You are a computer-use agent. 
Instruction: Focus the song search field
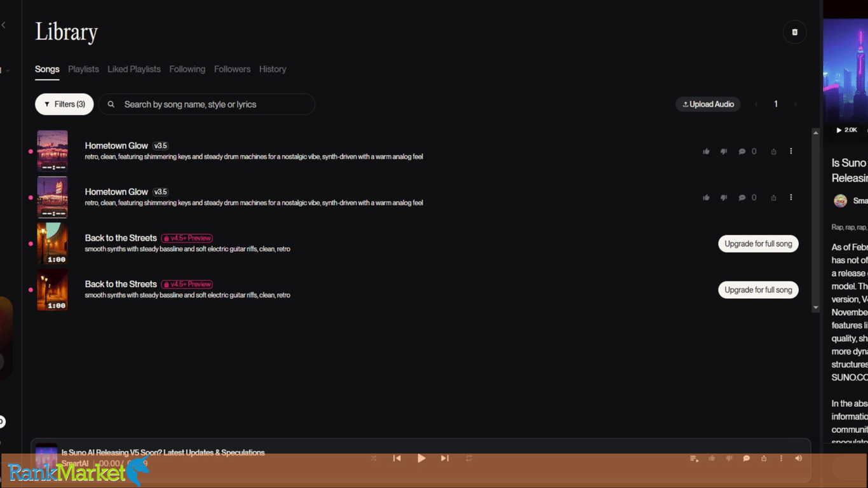click(207, 104)
